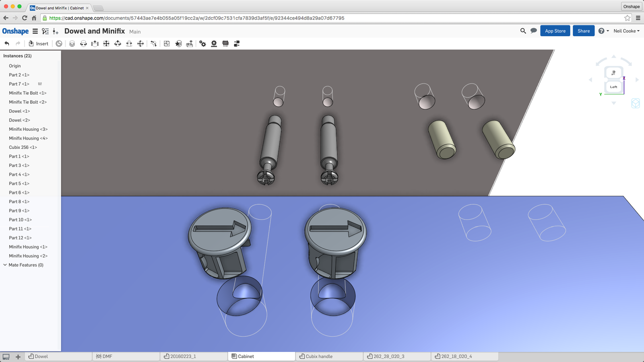Click the Undo arrow in the toolbar
This screenshot has height=362, width=644.
pos(7,43)
